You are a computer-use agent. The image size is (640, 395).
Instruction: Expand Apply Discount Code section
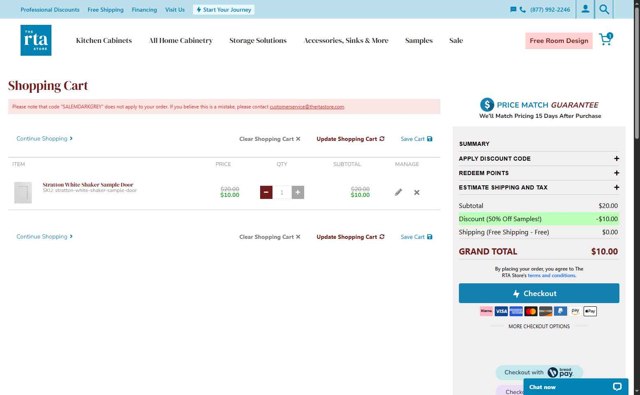coord(539,158)
